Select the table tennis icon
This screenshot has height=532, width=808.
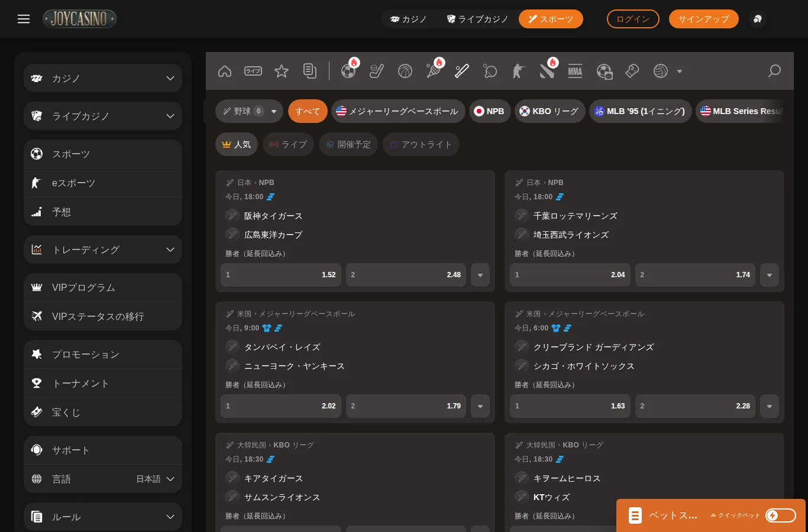click(490, 72)
